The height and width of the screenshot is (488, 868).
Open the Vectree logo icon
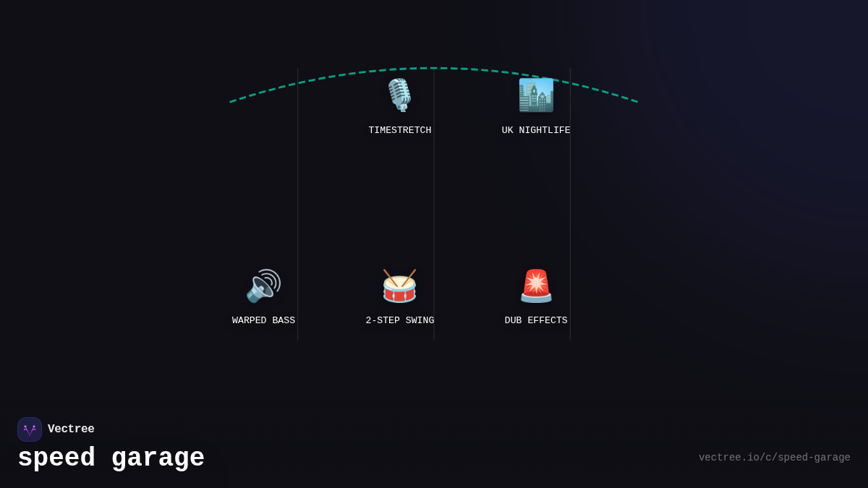tap(30, 429)
